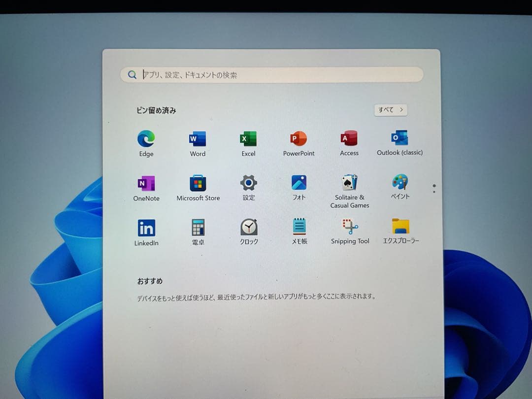Open the Access database app
Image resolution: width=532 pixels, height=399 pixels.
(349, 143)
